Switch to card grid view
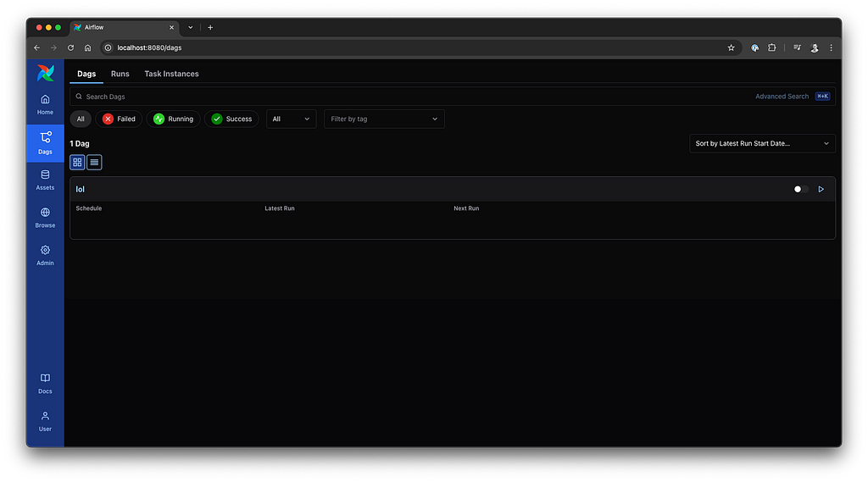 (x=77, y=162)
